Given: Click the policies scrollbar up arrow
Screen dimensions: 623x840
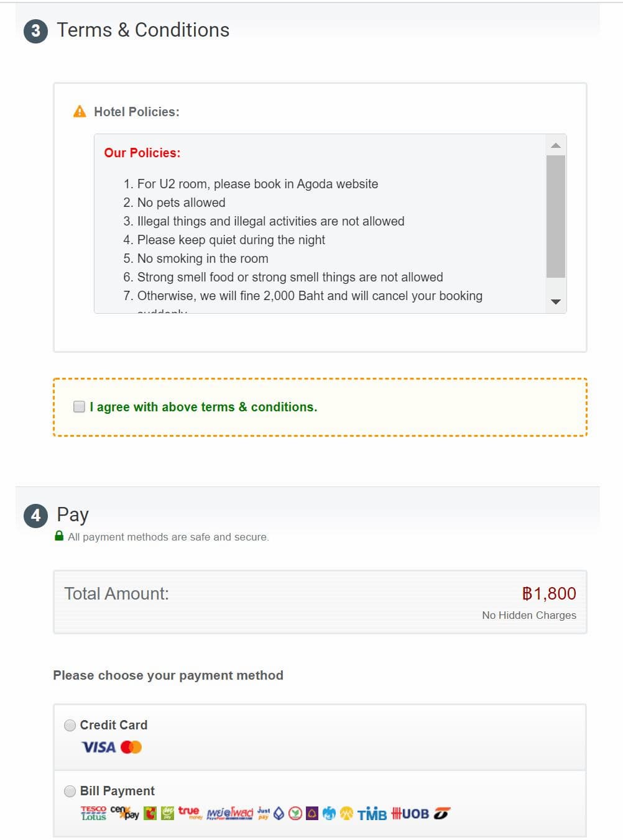Looking at the screenshot, I should [x=556, y=145].
